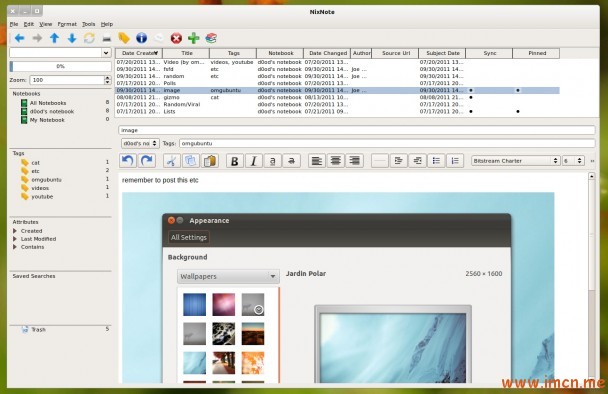Sort by Date Created column header
Screen dimensions: 608x394
coord(139,53)
